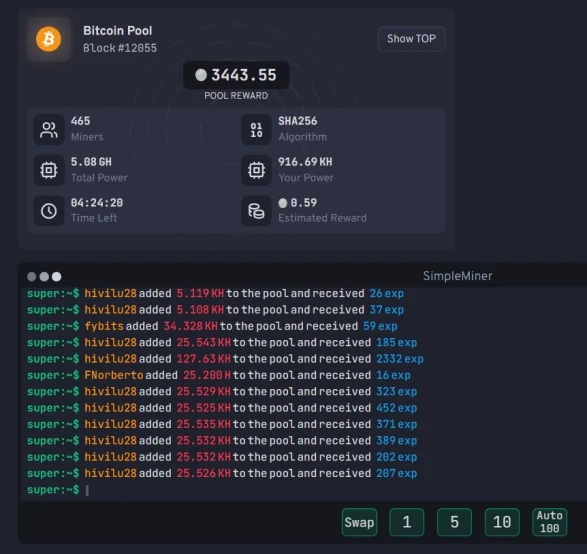
Task: Click the Swap button
Action: click(359, 522)
